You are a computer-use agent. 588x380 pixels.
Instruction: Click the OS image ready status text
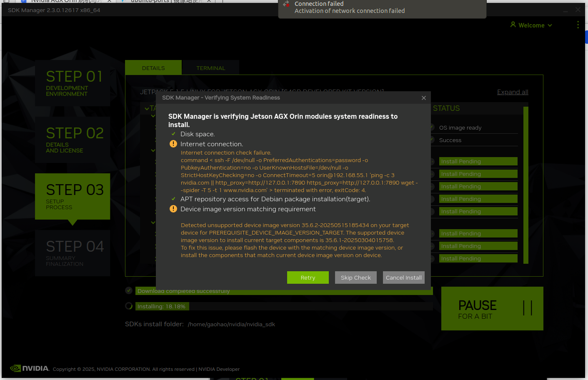click(x=460, y=128)
